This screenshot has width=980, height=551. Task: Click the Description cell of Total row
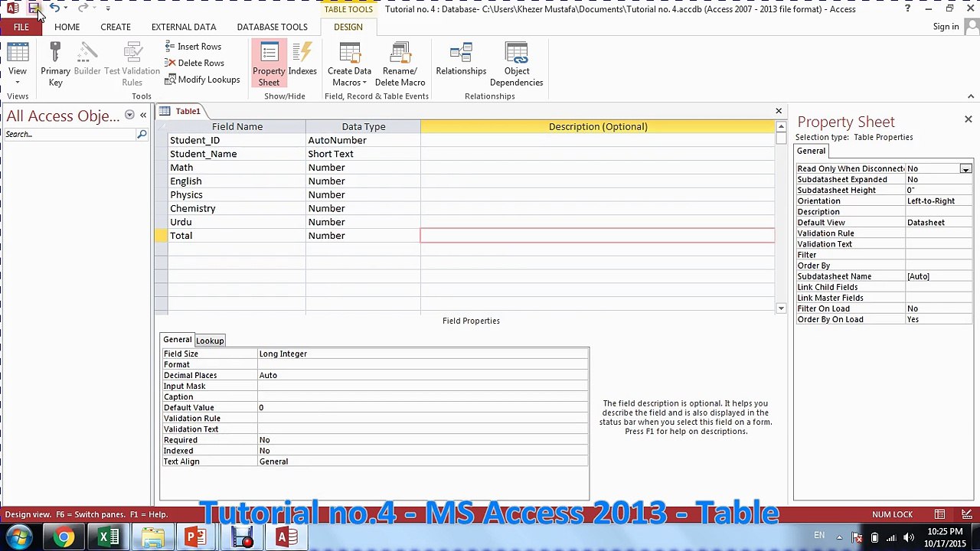597,236
